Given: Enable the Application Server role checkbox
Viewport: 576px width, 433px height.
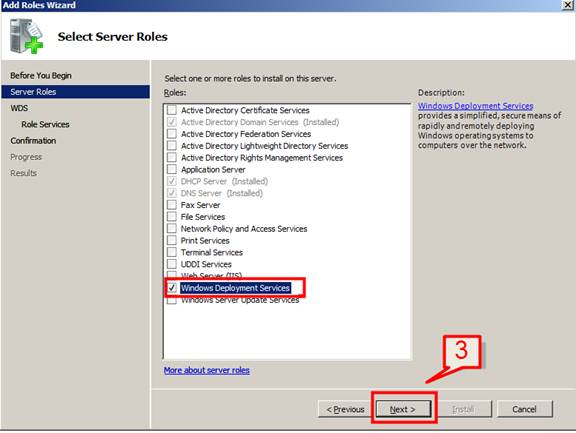Looking at the screenshot, I should click(x=172, y=169).
